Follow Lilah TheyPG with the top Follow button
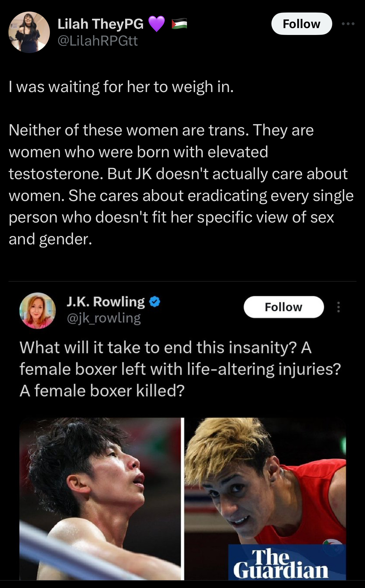Image resolution: width=365 pixels, height=588 pixels. [x=302, y=24]
